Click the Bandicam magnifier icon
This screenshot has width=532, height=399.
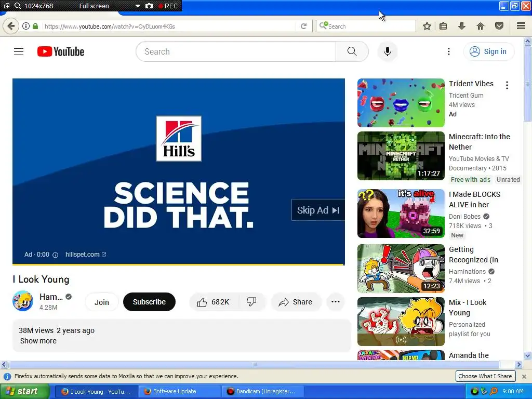click(x=17, y=6)
